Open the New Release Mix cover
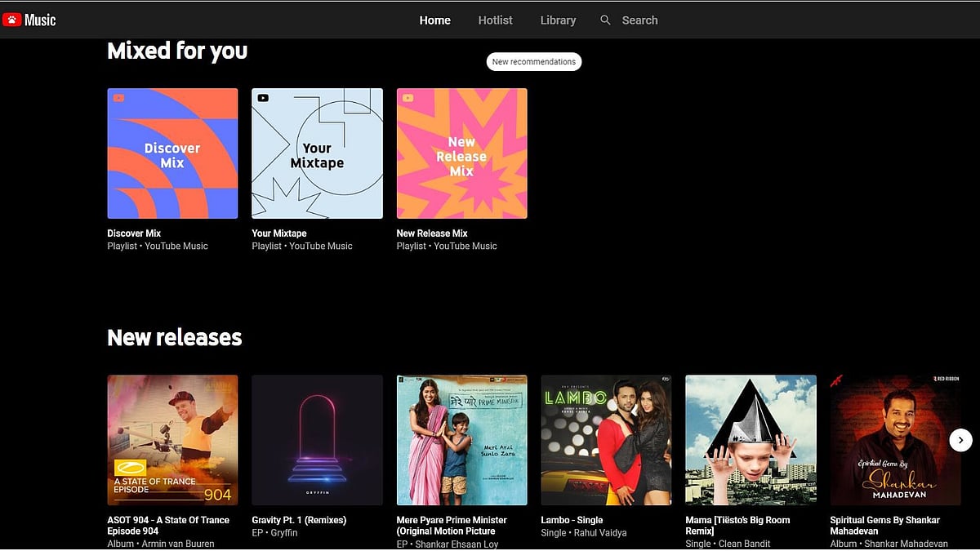 coord(461,153)
